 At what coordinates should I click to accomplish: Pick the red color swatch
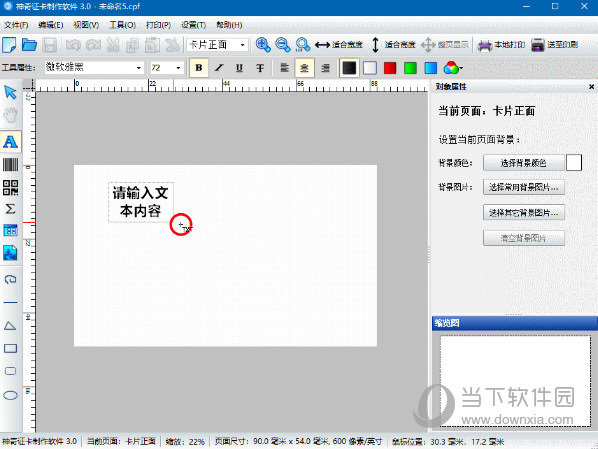coord(390,68)
